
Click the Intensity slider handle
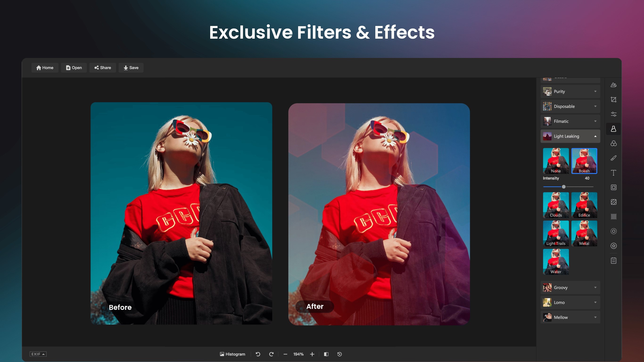click(x=563, y=187)
